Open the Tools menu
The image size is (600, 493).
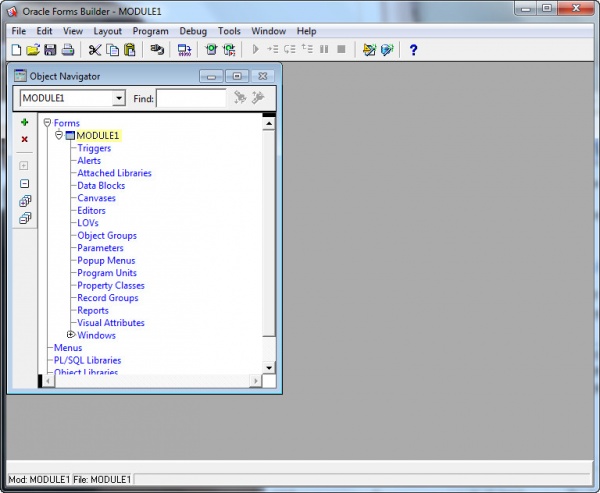point(229,31)
